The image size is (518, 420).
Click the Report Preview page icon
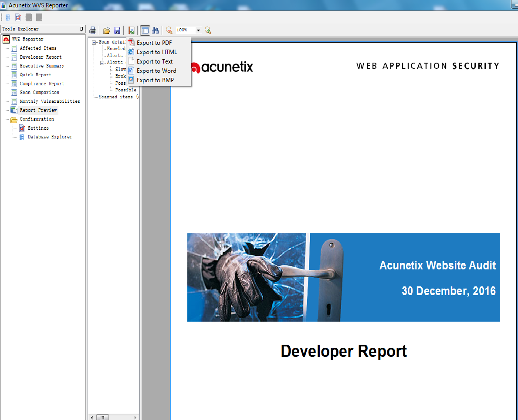[x=14, y=110]
